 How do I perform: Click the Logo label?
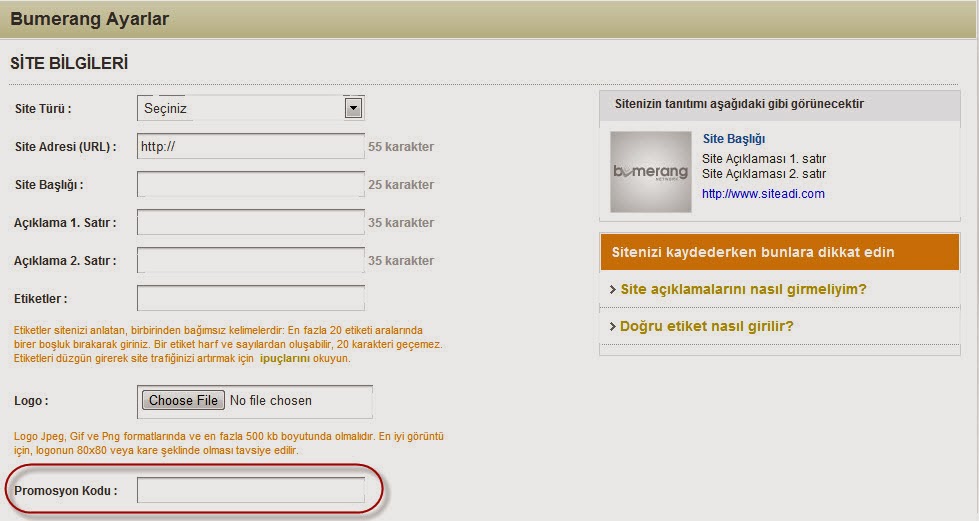click(31, 401)
